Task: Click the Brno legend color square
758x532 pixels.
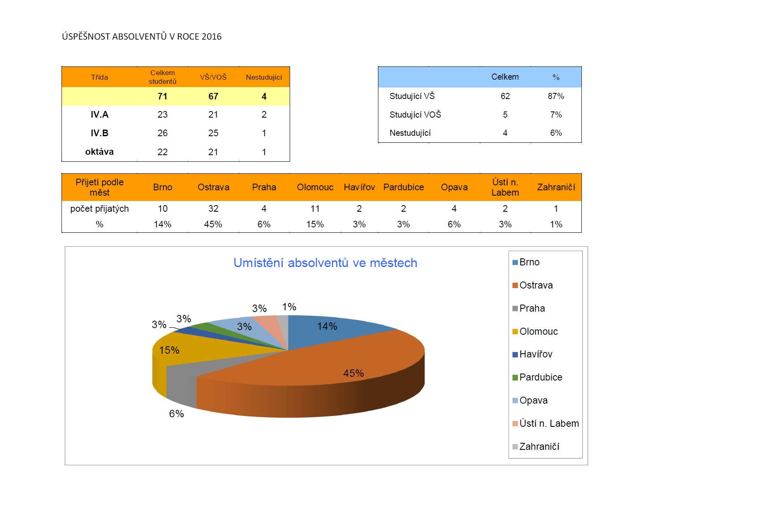Action: pos(514,262)
